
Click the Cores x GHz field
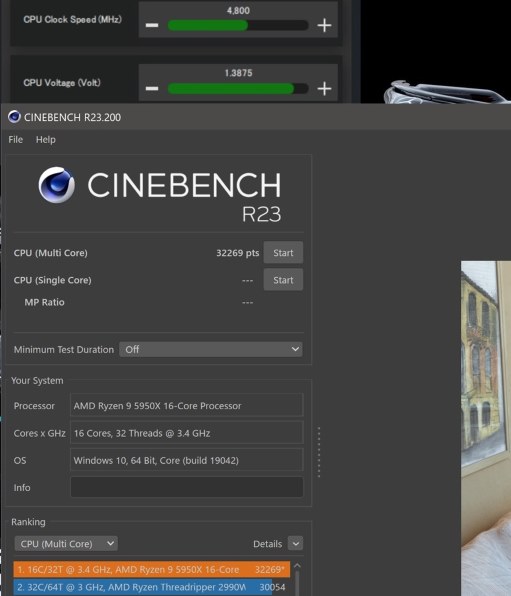pos(187,433)
